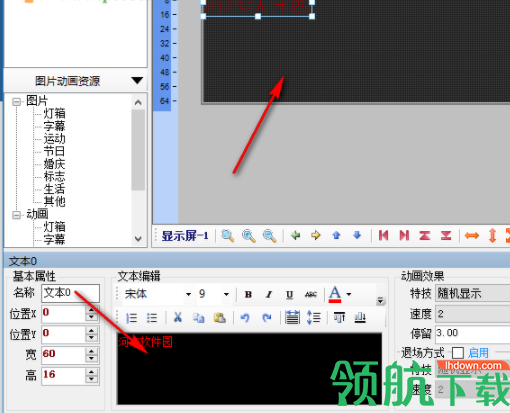Toggle bold formatting in the text editor

pyautogui.click(x=248, y=294)
